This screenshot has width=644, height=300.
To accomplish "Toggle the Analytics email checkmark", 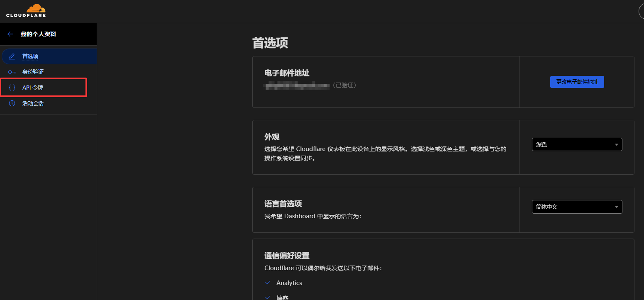I will coord(268,283).
